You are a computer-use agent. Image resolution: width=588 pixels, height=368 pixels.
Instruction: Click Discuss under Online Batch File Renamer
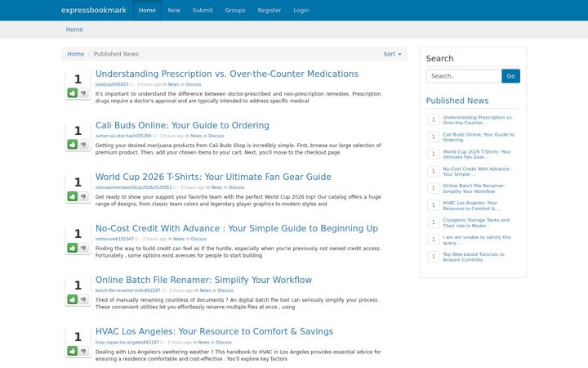click(x=225, y=290)
